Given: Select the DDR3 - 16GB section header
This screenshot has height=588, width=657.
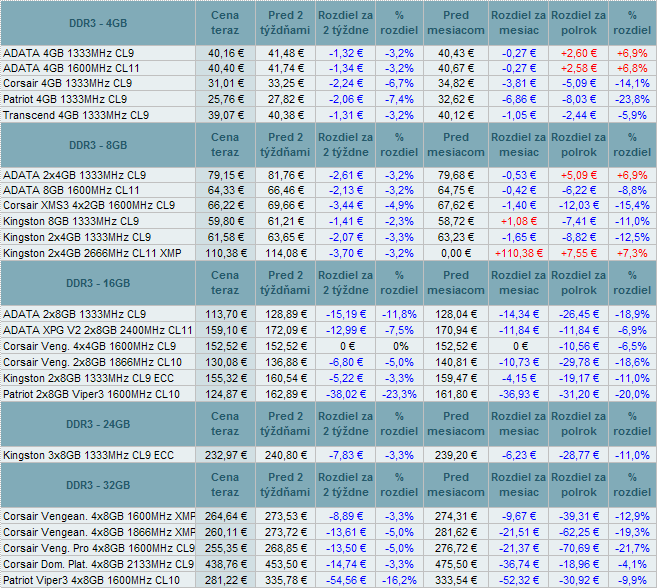Looking at the screenshot, I should click(x=98, y=283).
